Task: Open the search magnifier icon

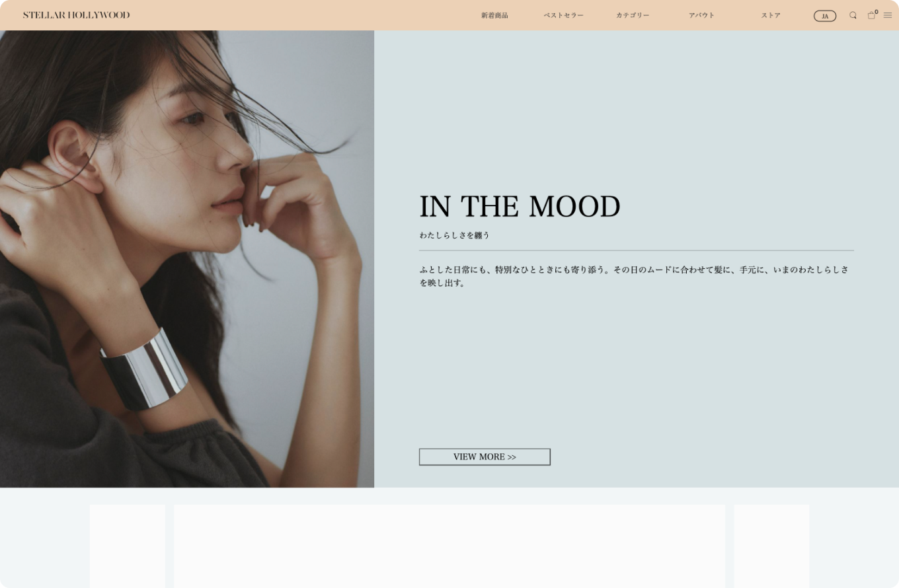Action: 853,15
